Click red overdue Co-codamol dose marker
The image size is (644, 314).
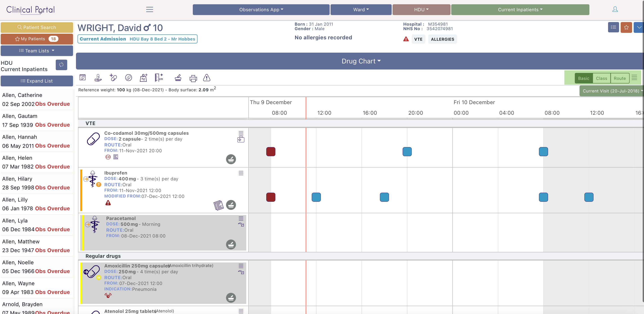(x=271, y=152)
